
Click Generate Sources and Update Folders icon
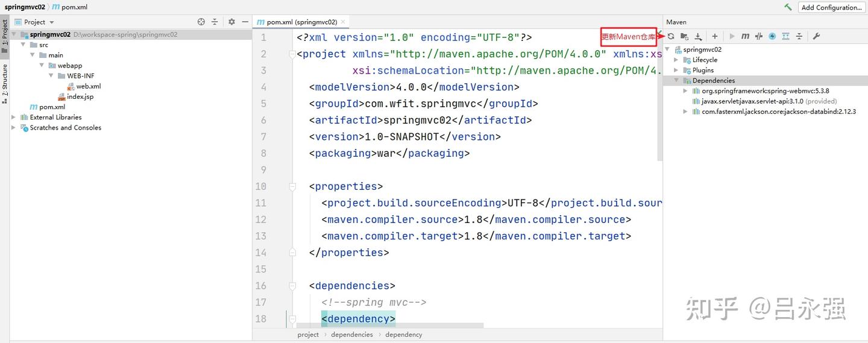point(684,36)
